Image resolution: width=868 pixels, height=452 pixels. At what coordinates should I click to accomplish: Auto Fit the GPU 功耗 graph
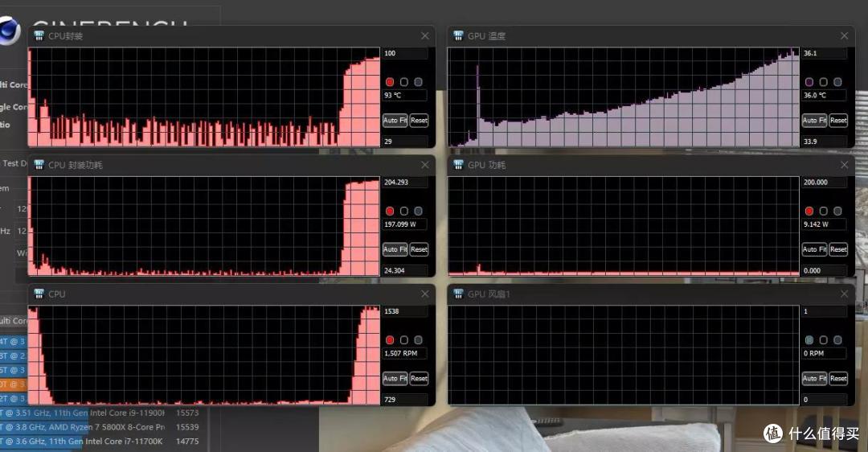pos(814,249)
